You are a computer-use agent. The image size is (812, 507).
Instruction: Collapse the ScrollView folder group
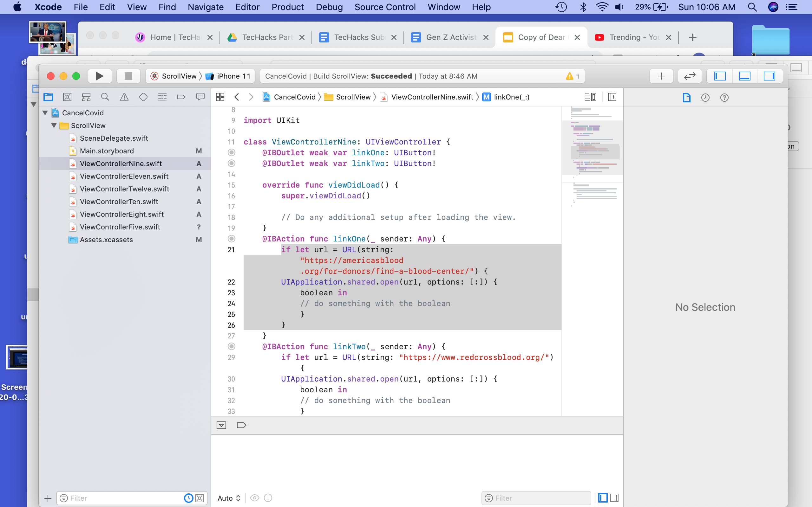coord(54,125)
